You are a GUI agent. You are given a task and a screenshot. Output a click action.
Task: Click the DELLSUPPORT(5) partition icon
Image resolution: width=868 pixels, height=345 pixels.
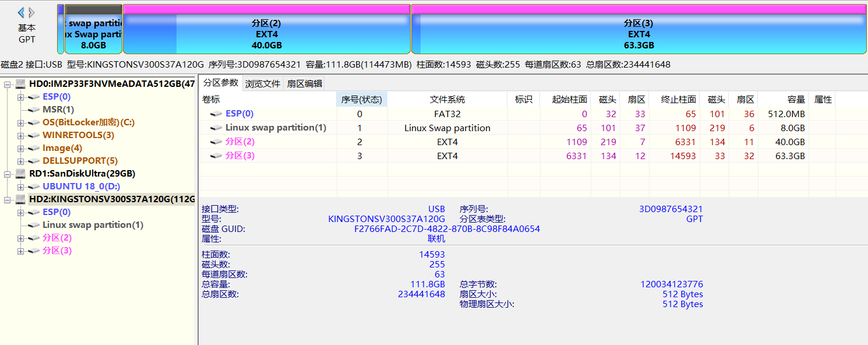click(33, 160)
